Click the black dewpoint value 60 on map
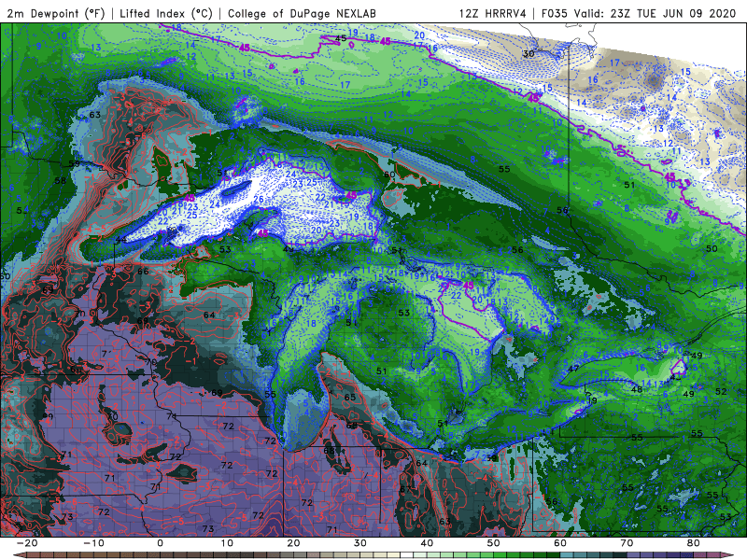The image size is (747, 560). coord(389,175)
